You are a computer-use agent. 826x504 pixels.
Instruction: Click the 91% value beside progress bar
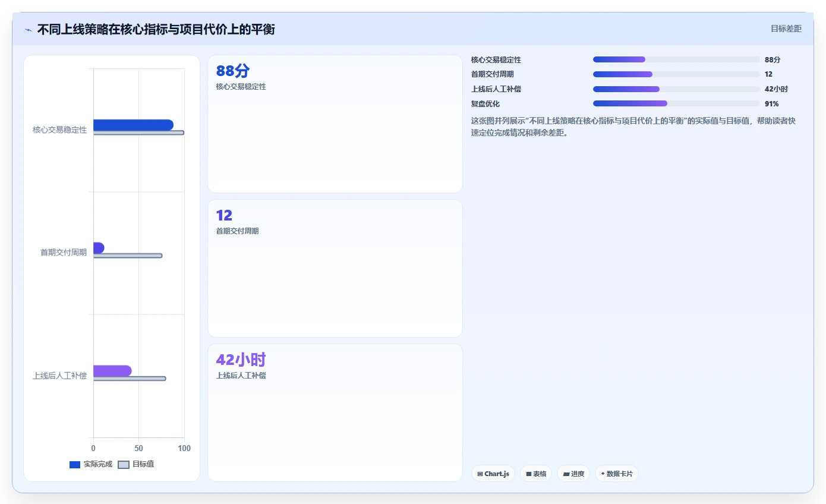click(771, 103)
